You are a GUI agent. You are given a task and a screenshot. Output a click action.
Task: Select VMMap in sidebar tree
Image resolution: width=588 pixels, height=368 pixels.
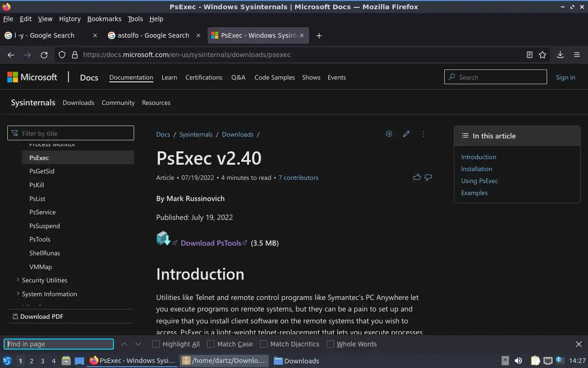pyautogui.click(x=40, y=267)
